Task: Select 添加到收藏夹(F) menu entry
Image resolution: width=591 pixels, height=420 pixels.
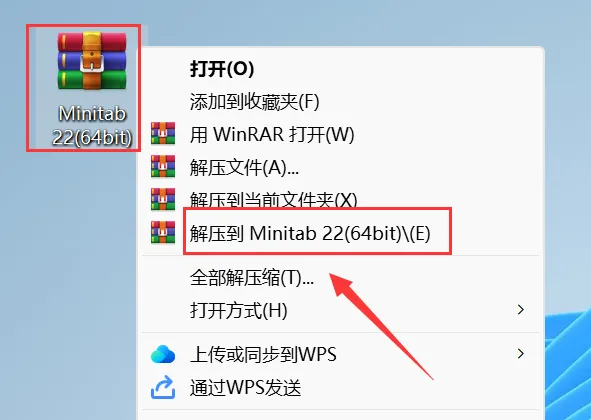Action: (x=341, y=101)
